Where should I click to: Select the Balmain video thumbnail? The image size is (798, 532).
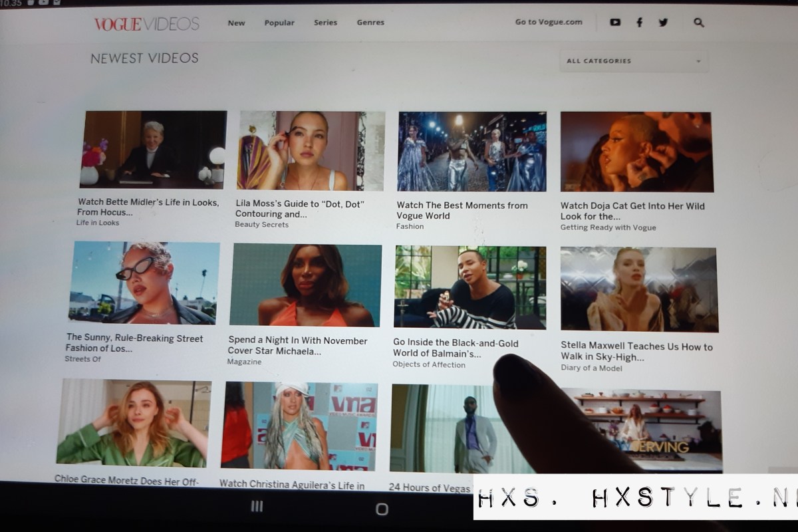coord(469,287)
